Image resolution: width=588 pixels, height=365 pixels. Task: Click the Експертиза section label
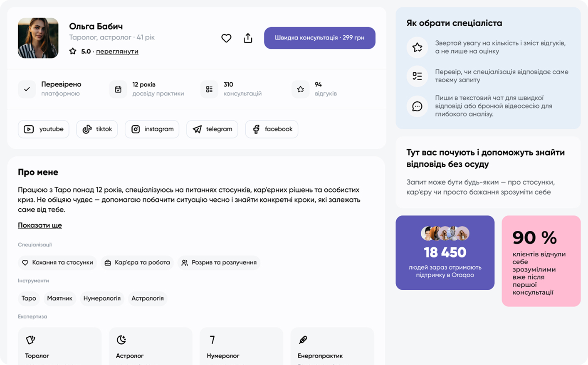(x=32, y=317)
